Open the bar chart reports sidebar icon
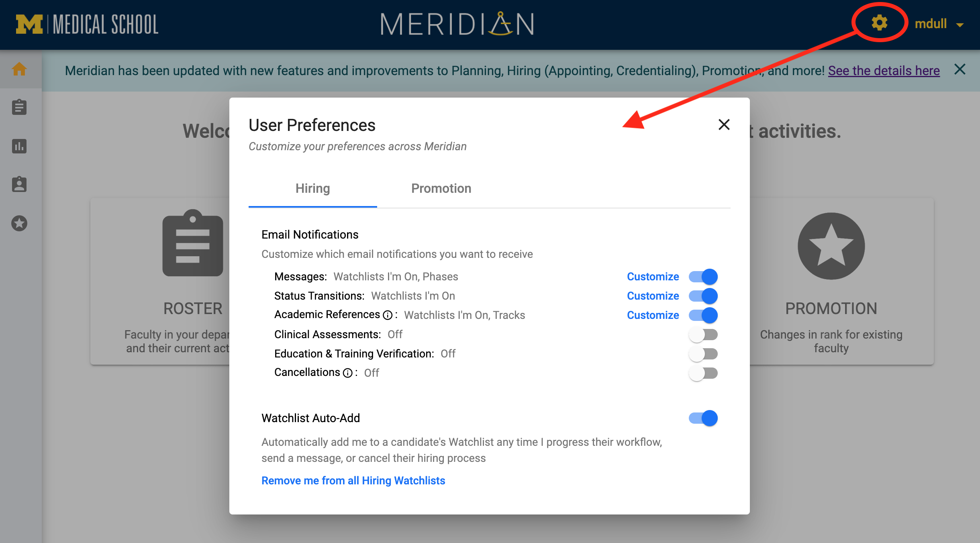This screenshot has width=980, height=543. [19, 147]
